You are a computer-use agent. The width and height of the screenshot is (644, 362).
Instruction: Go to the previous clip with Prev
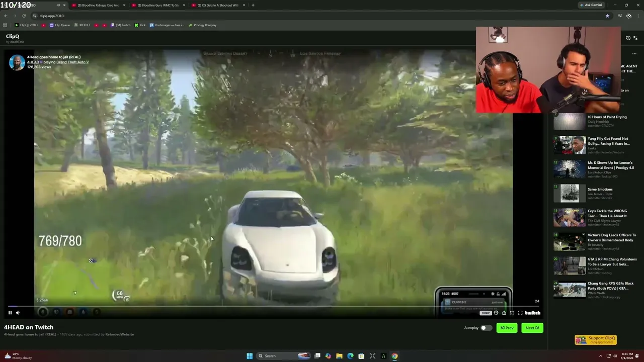click(507, 328)
